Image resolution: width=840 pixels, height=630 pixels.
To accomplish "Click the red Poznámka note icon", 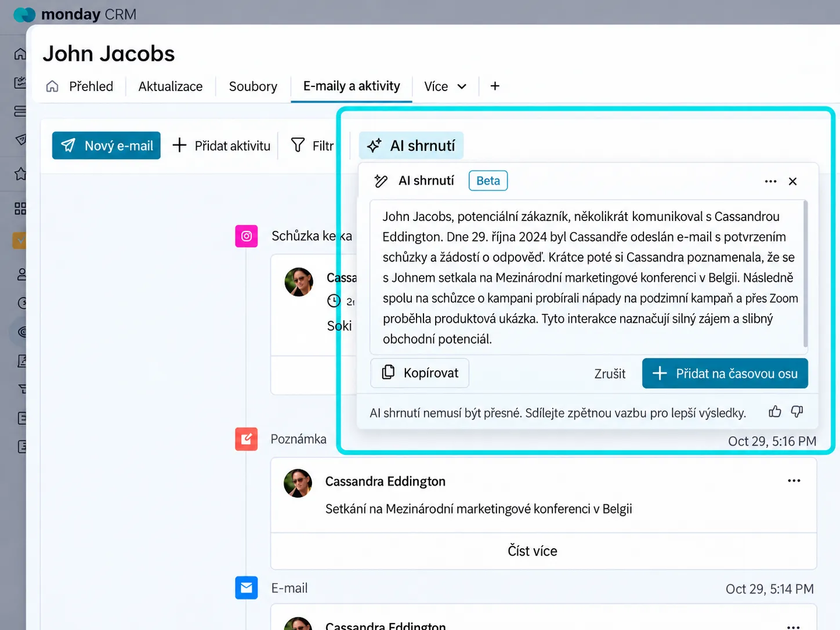I will (x=246, y=439).
